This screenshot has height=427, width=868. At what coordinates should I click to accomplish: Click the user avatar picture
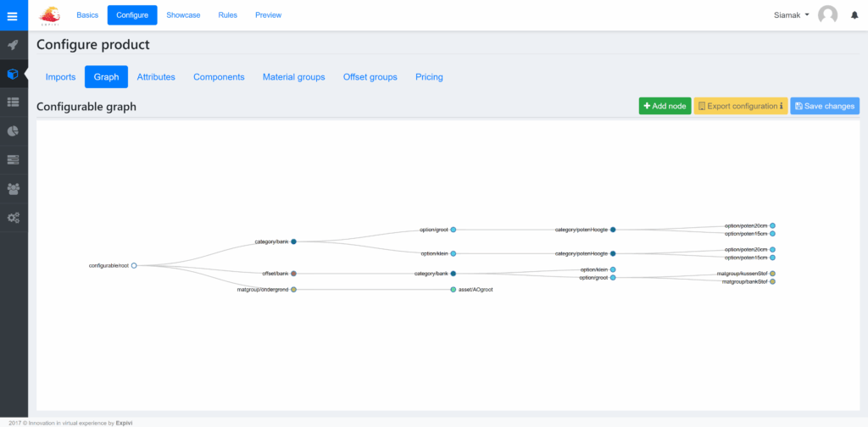[827, 15]
